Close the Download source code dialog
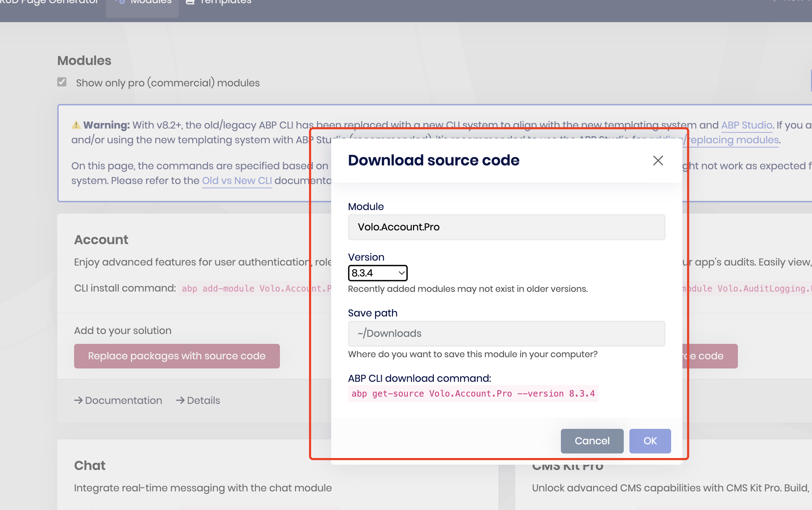Image resolution: width=812 pixels, height=510 pixels. coord(658,161)
